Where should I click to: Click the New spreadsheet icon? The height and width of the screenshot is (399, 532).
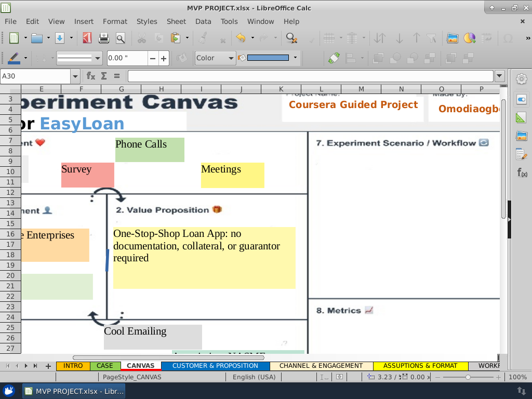pos(14,38)
